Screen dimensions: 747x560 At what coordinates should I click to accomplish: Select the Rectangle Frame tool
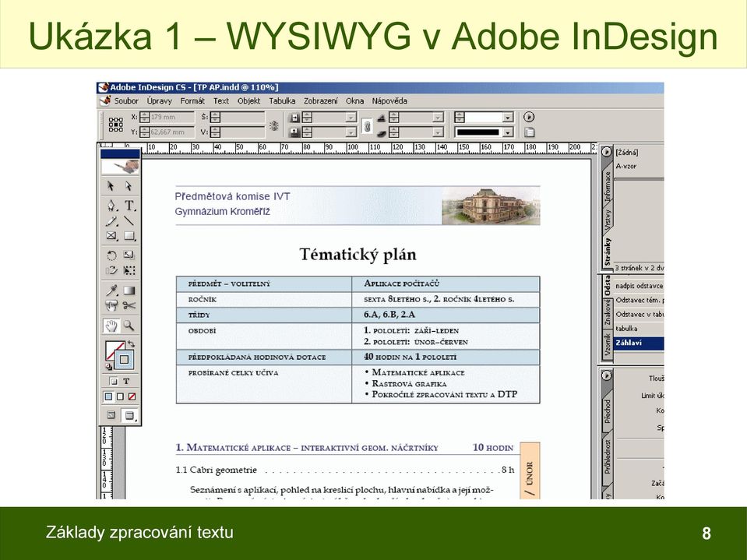[111, 236]
